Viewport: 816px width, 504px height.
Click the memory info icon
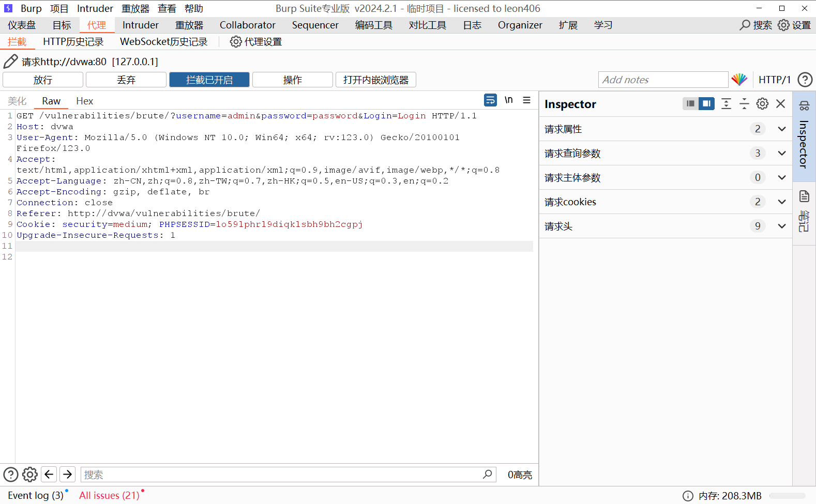pos(688,496)
